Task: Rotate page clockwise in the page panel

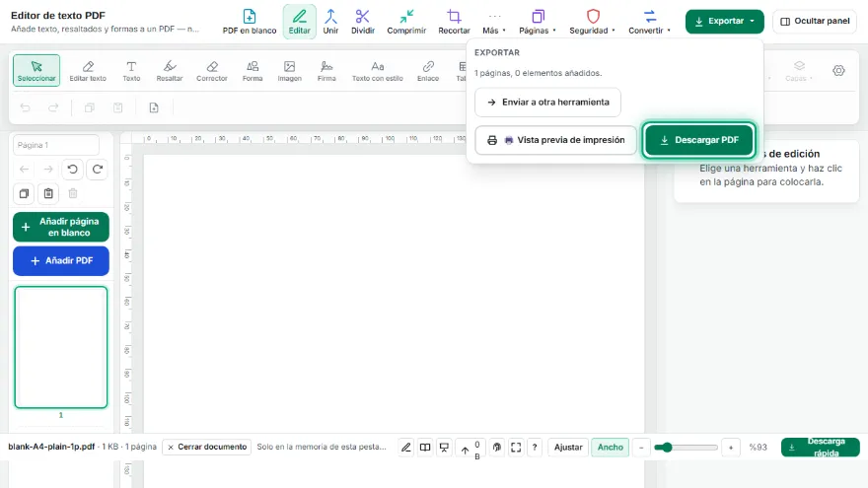Action: [x=98, y=170]
